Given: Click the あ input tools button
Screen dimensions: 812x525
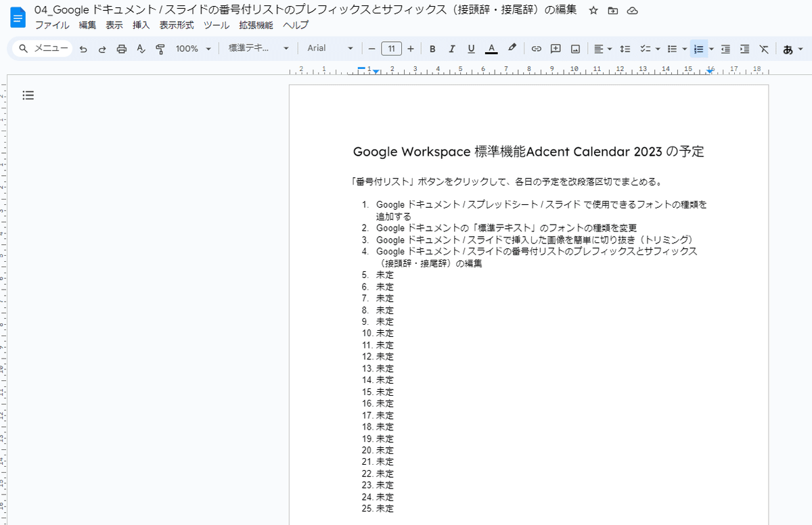Looking at the screenshot, I should (788, 49).
